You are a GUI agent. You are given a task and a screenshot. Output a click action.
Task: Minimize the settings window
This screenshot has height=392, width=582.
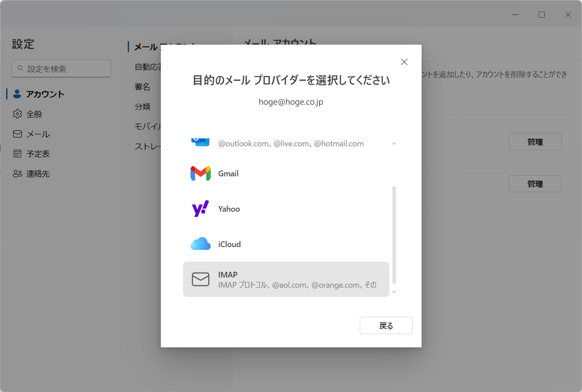(515, 15)
